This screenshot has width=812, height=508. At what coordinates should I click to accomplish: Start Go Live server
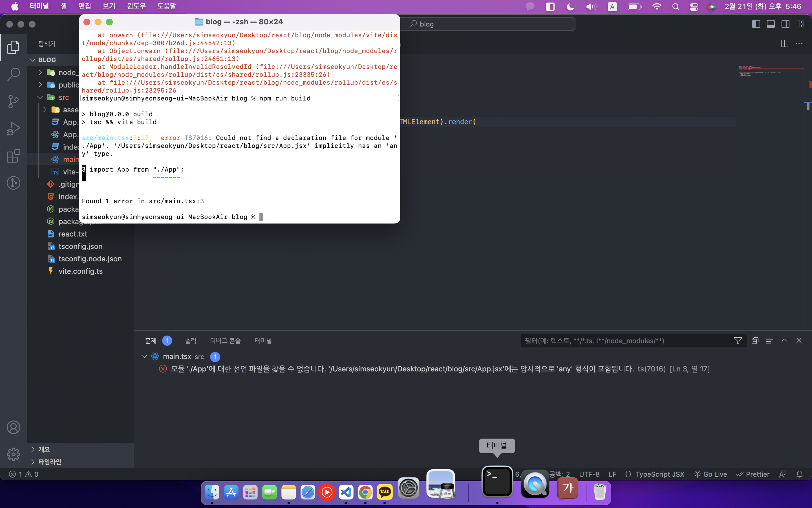(x=711, y=474)
